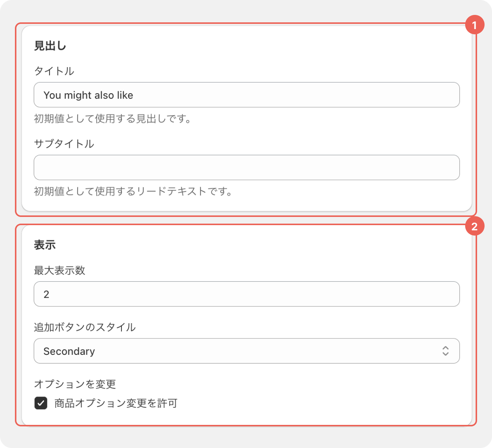Screen dimensions: 492x448
Task: Click the タイトル field label
Action: 54,71
